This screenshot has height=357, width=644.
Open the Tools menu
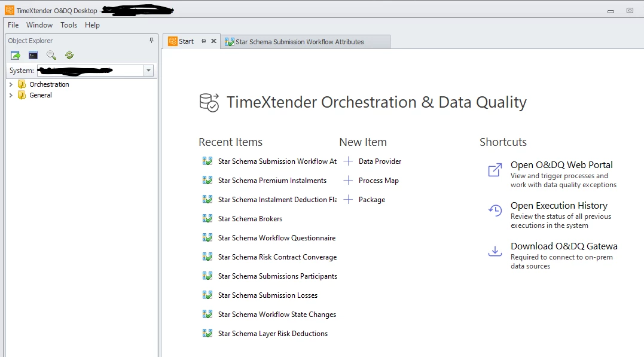pos(69,25)
